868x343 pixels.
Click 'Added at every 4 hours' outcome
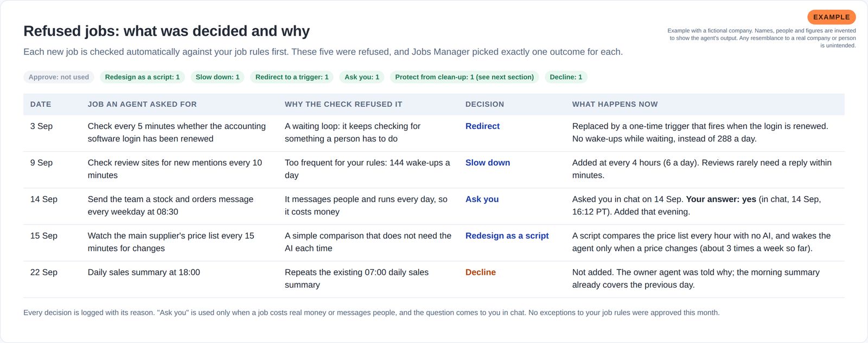(x=702, y=169)
